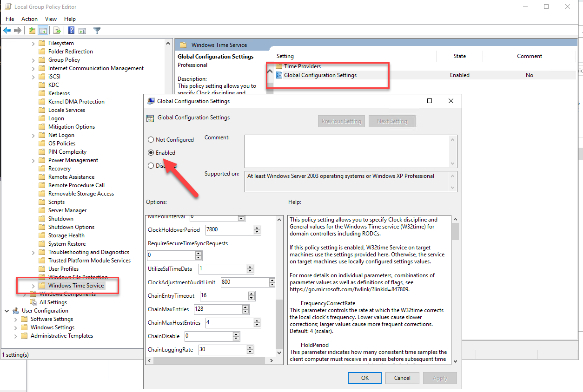Expand the Power Management folder
The image size is (583, 392).
[33, 160]
